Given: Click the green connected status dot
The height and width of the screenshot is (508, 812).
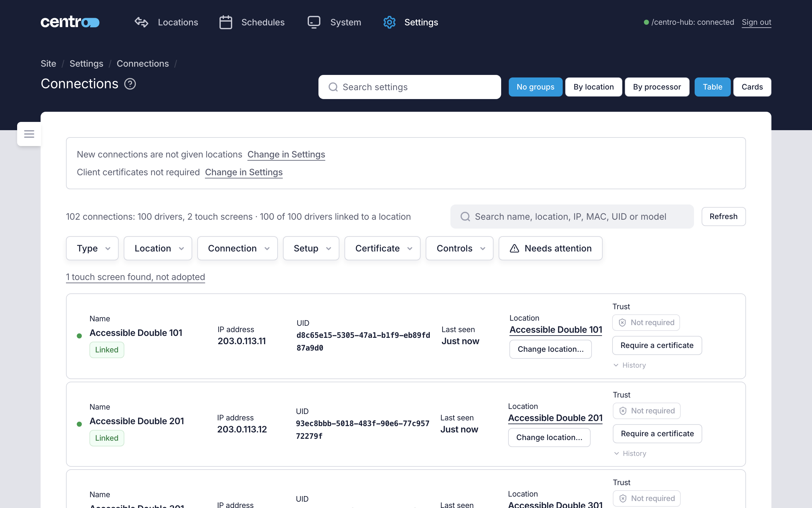Looking at the screenshot, I should tap(646, 22).
